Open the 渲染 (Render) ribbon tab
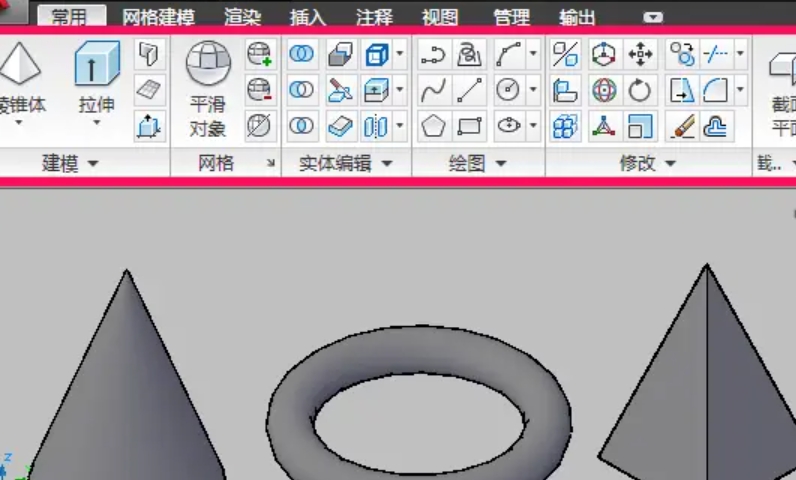Viewport: 796px width, 480px height. click(242, 17)
